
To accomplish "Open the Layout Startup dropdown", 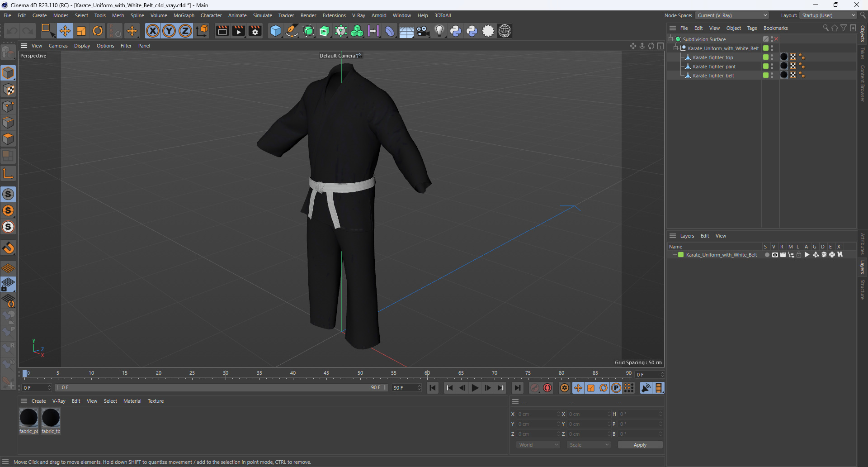I will tap(828, 15).
